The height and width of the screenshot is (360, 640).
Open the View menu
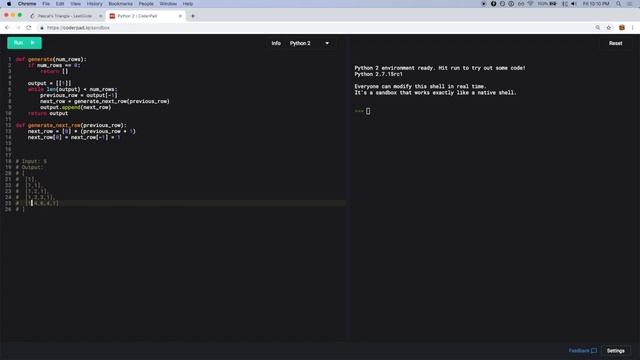click(x=76, y=4)
